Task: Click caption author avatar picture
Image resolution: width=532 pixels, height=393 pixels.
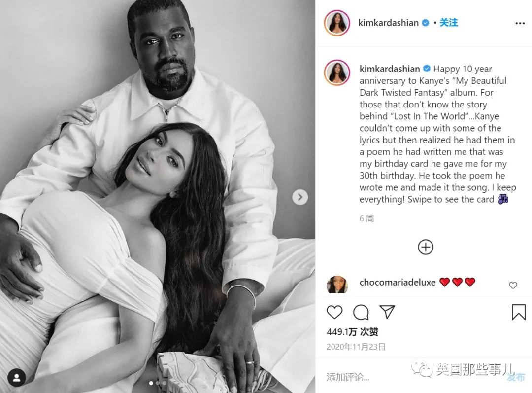Action: pyautogui.click(x=337, y=72)
